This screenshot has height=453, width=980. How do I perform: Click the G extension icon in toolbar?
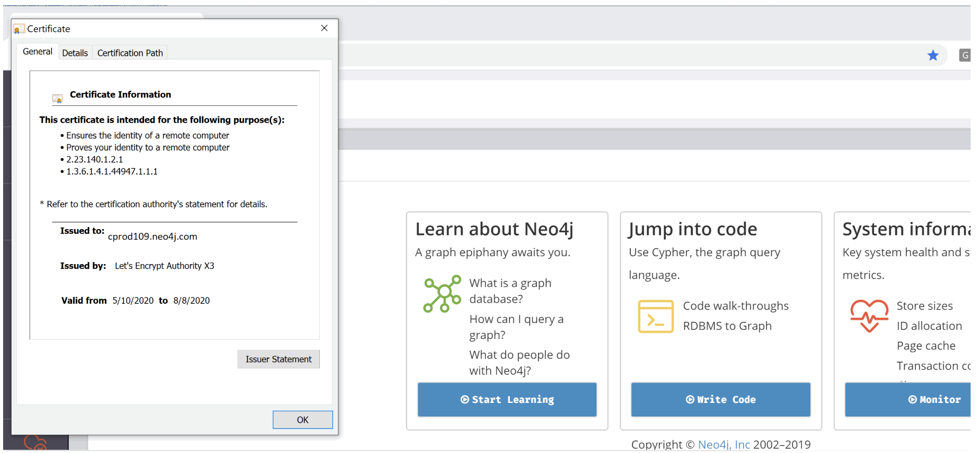[964, 55]
